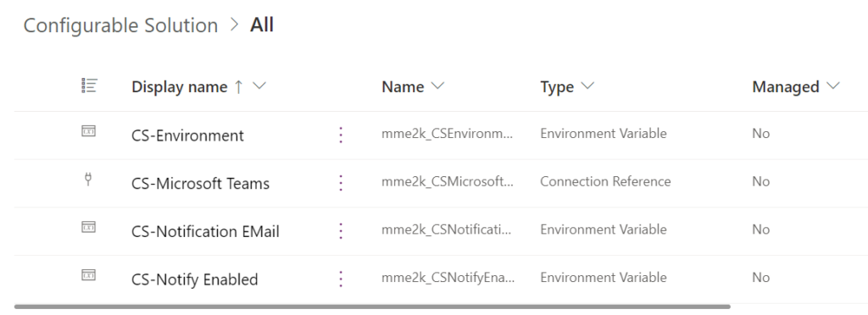Click the horizontal scrollbar below the list

[372, 307]
